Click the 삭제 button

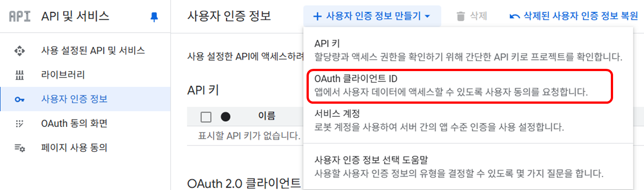tap(471, 17)
